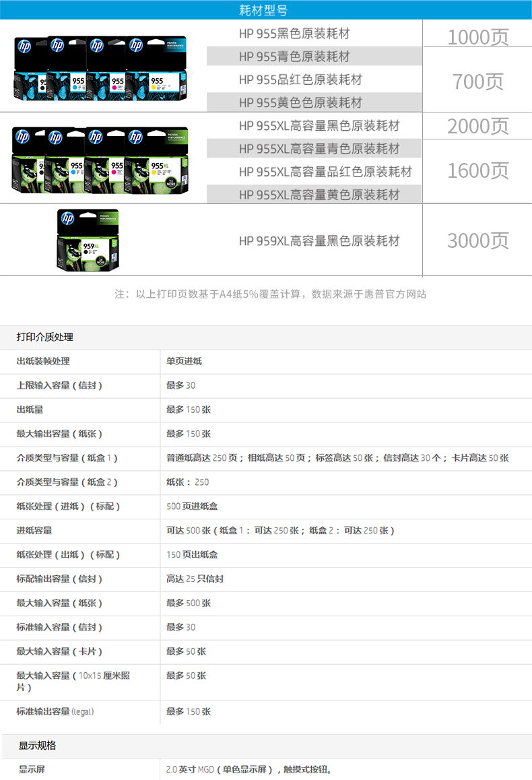Select text HP 955黄色原装耗材
Viewport: 532px width, 780px height.
click(x=300, y=102)
